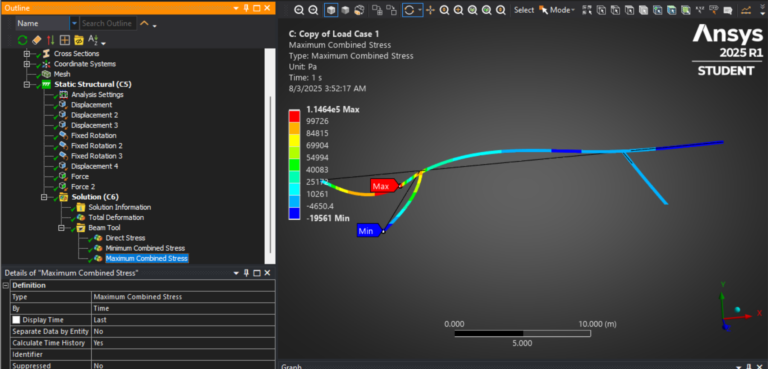The width and height of the screenshot is (768, 369).
Task: Select the grey cube display-style icon
Action: click(345, 10)
